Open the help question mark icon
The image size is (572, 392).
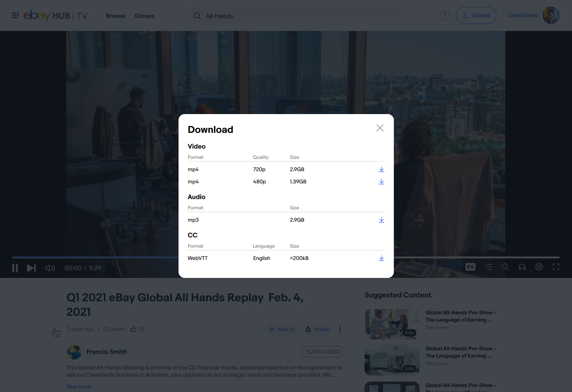[x=444, y=15]
